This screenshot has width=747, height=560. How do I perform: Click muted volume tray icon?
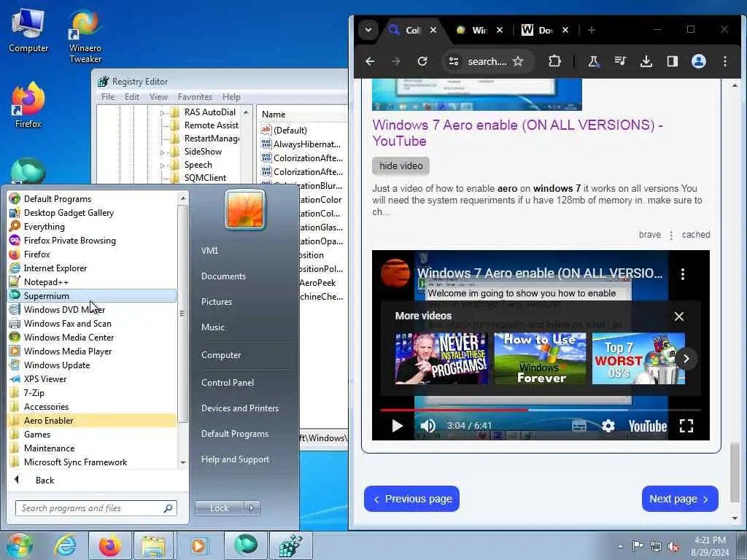[x=673, y=547]
